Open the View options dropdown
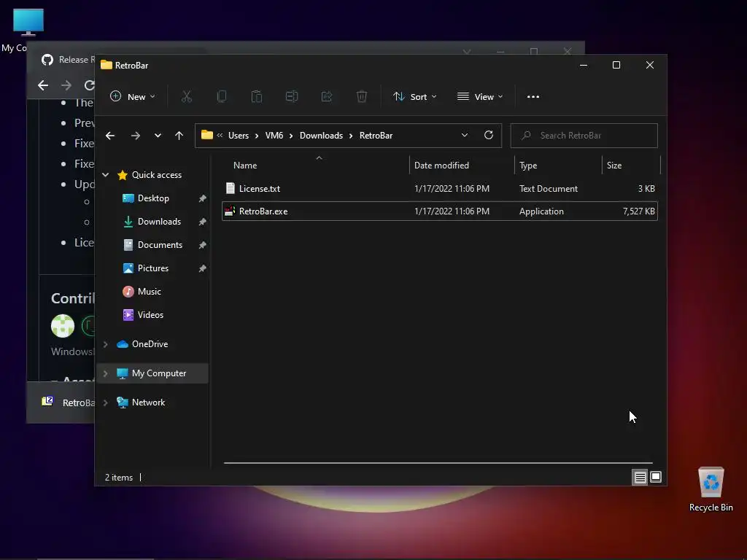The width and height of the screenshot is (747, 560). click(480, 97)
